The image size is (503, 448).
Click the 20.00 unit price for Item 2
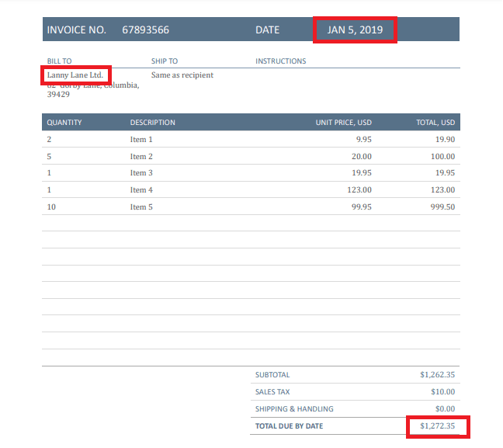tap(361, 157)
